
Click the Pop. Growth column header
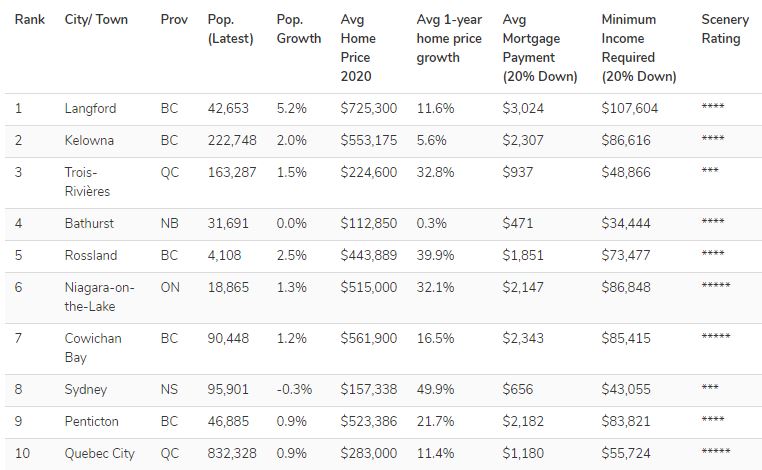(298, 29)
